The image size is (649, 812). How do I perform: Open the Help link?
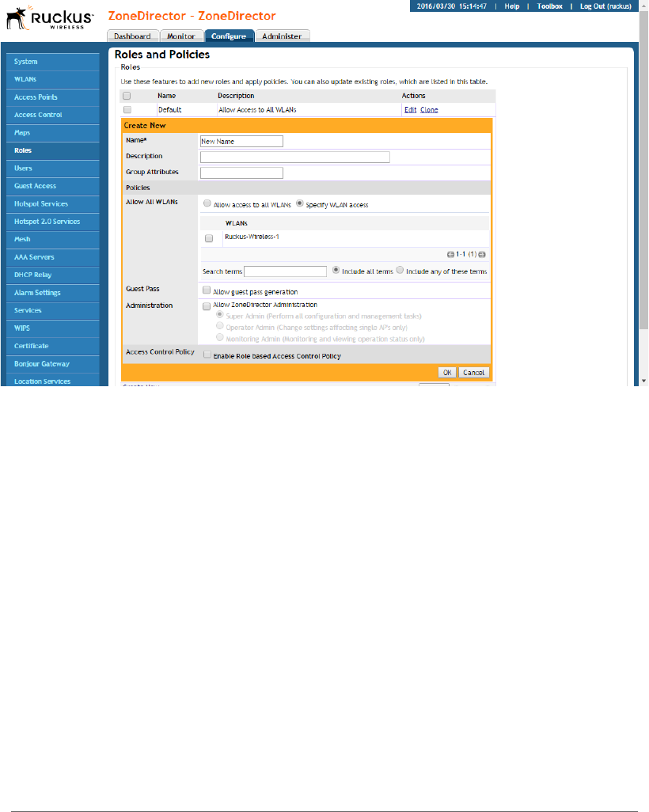click(512, 6)
